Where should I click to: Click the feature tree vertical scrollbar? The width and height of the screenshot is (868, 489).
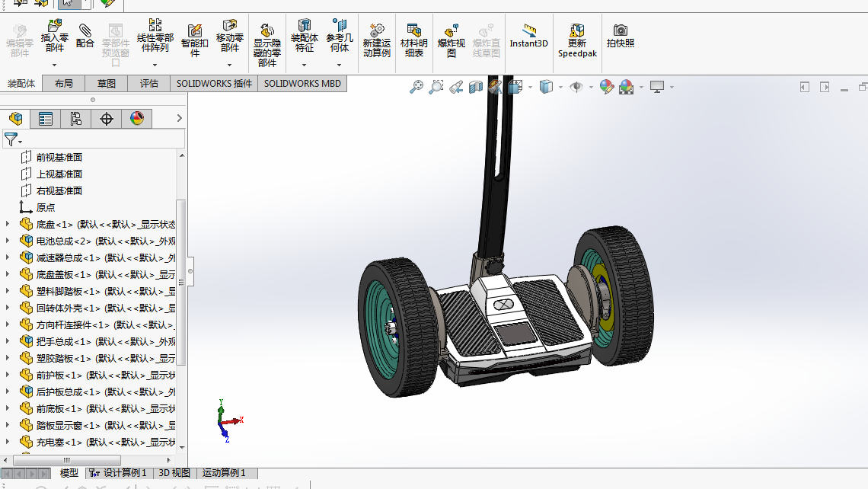181,283
